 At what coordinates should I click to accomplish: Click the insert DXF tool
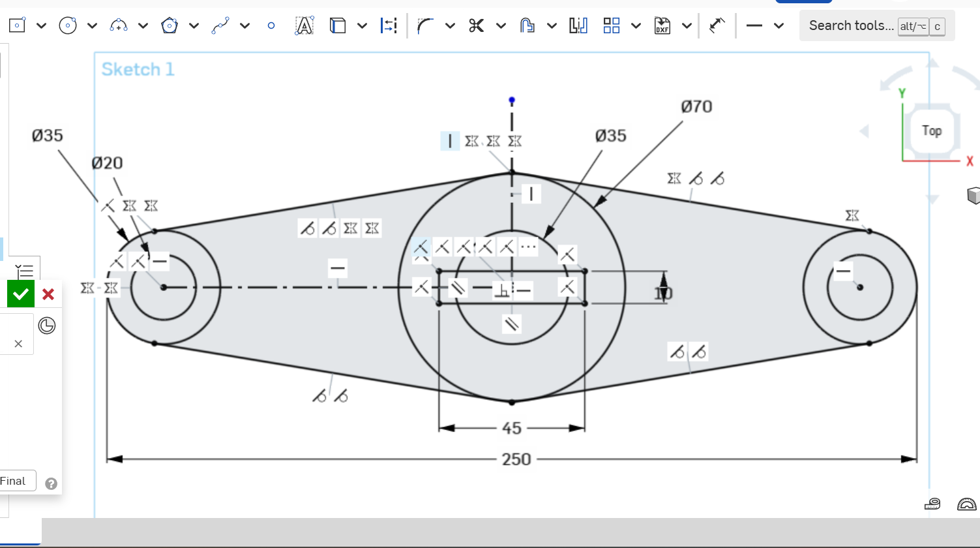662,25
